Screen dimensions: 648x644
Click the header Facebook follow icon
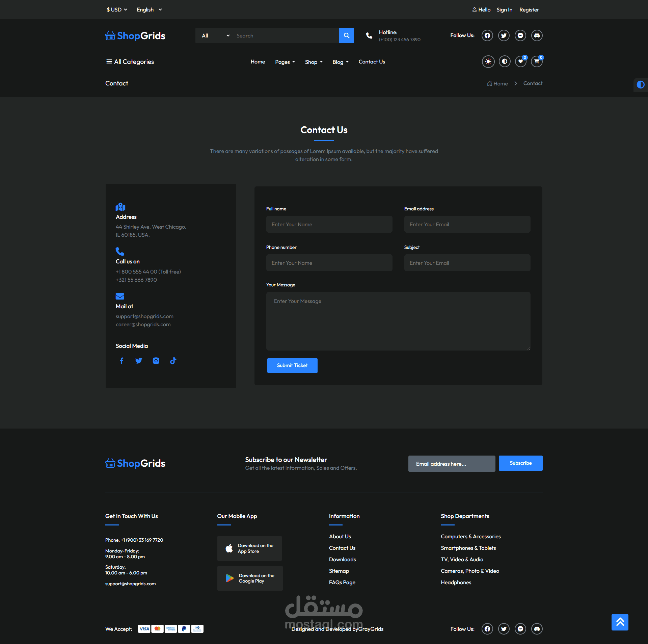(487, 35)
